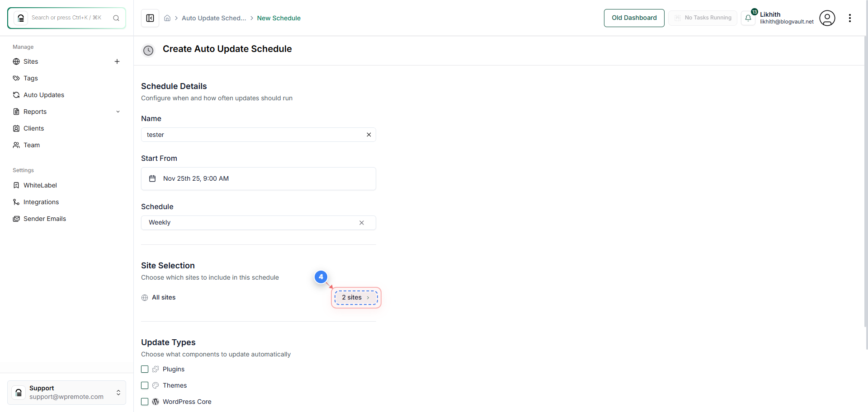Image resolution: width=868 pixels, height=412 pixels.
Task: Open Auto Updates from the sidebar
Action: [x=16, y=95]
